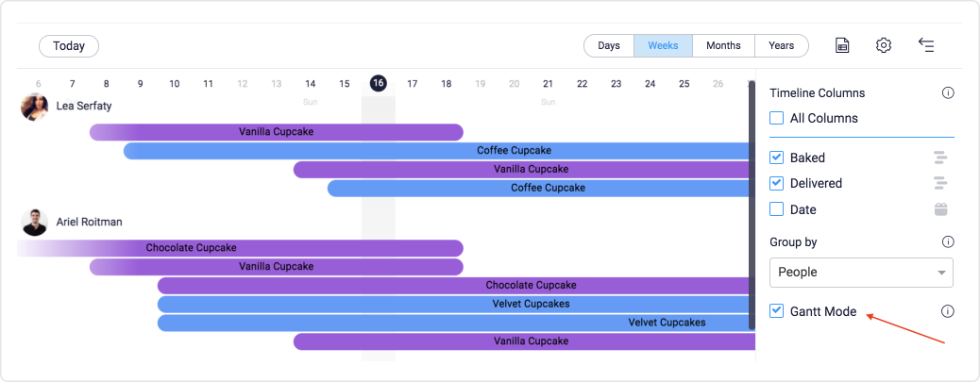Click the collapse panel arrow icon
This screenshot has width=980, height=382.
click(926, 45)
